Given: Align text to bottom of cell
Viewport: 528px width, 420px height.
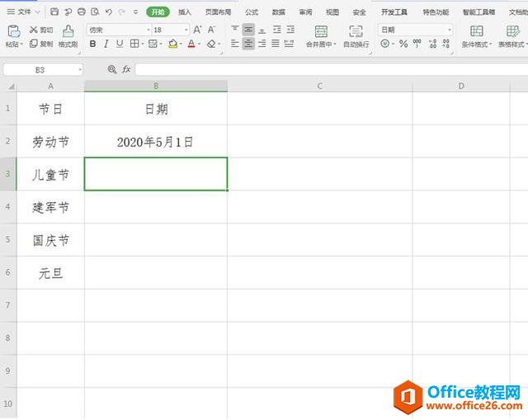Looking at the screenshot, I should [x=262, y=30].
